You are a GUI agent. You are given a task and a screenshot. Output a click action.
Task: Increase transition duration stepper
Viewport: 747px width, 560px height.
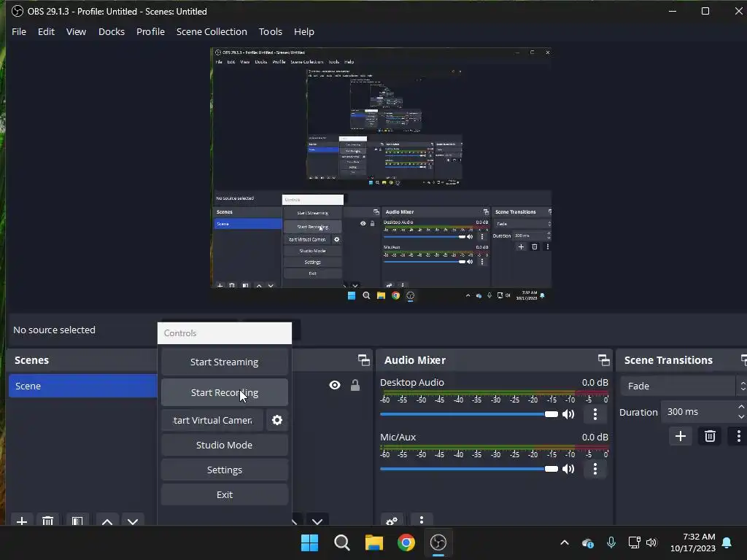741,407
